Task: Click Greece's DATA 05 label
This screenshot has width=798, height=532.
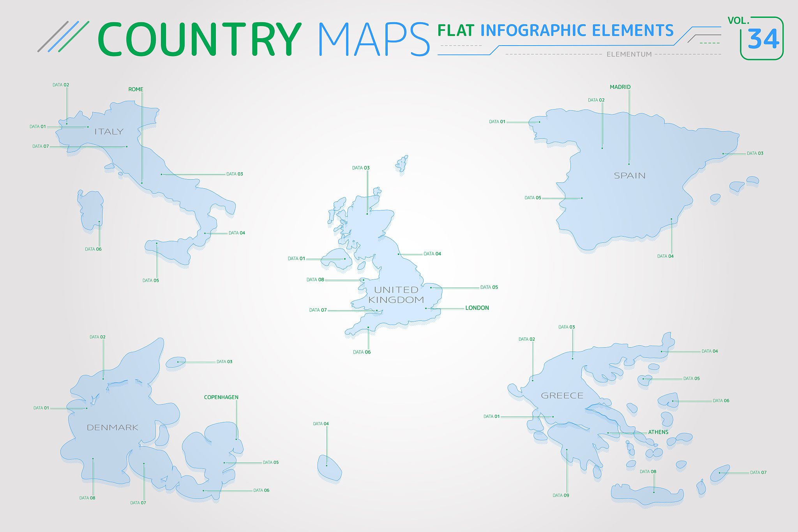Action: pos(691,379)
